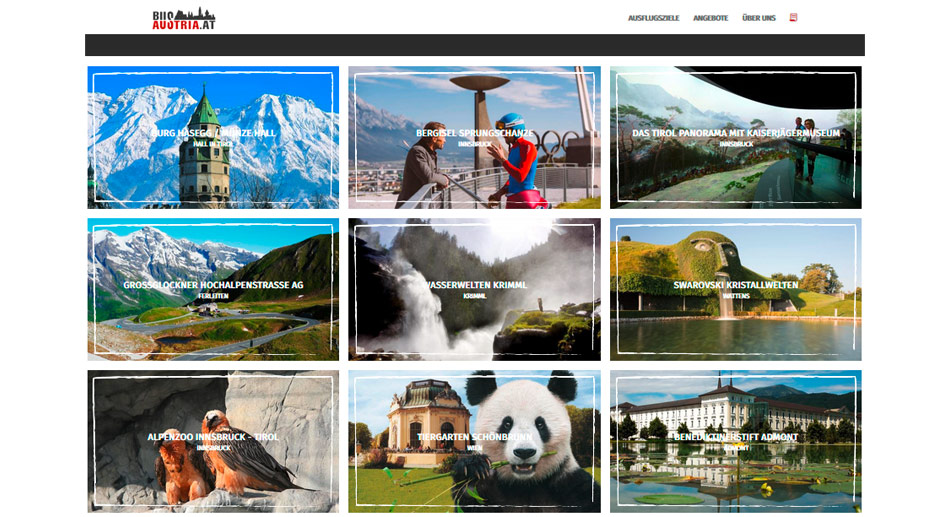
Task: Open the Angebote menu item
Action: tap(710, 18)
